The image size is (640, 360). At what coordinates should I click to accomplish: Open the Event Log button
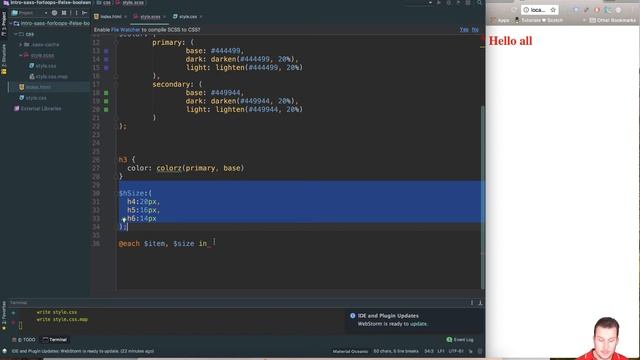point(460,340)
